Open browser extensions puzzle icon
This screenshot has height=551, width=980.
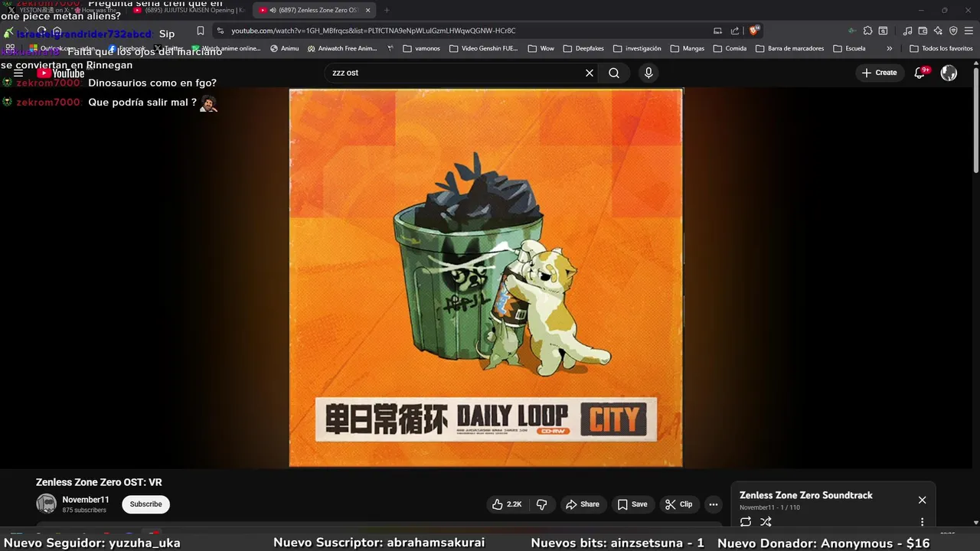pos(867,31)
